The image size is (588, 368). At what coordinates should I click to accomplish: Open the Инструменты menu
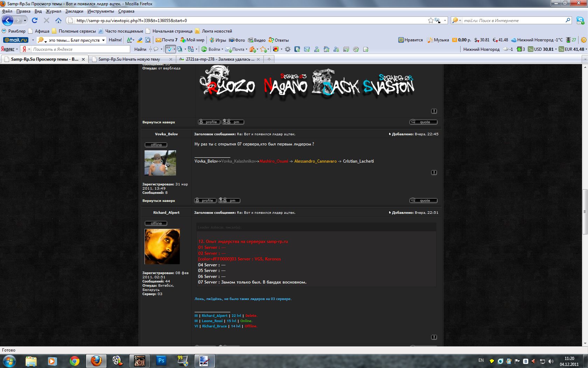point(100,11)
